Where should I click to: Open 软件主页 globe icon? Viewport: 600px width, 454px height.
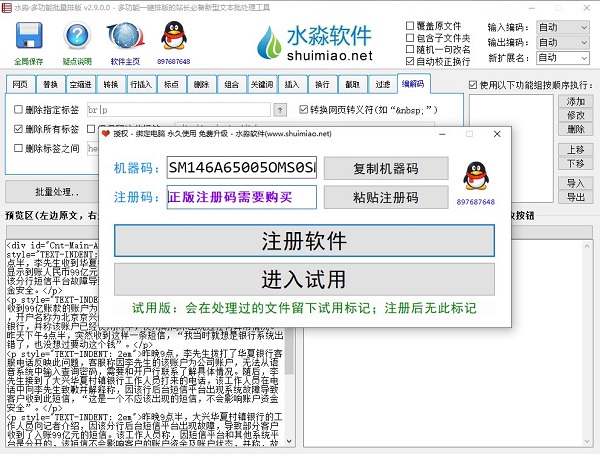tap(125, 36)
